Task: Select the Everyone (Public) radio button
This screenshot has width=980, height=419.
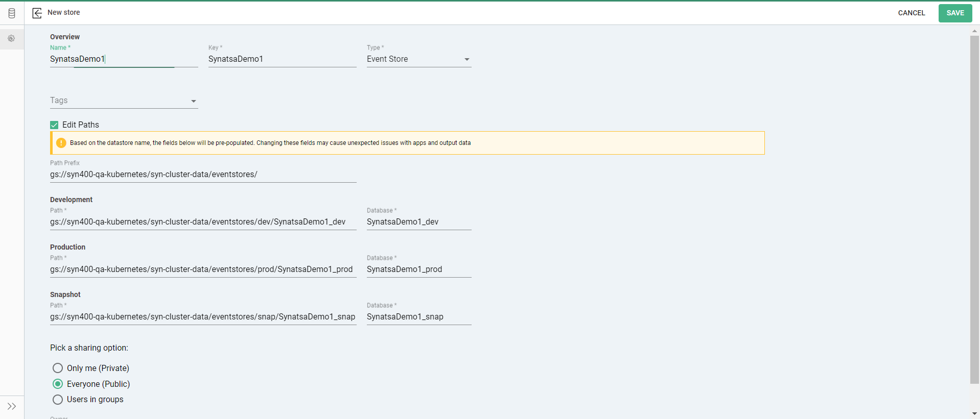Action: (58, 384)
